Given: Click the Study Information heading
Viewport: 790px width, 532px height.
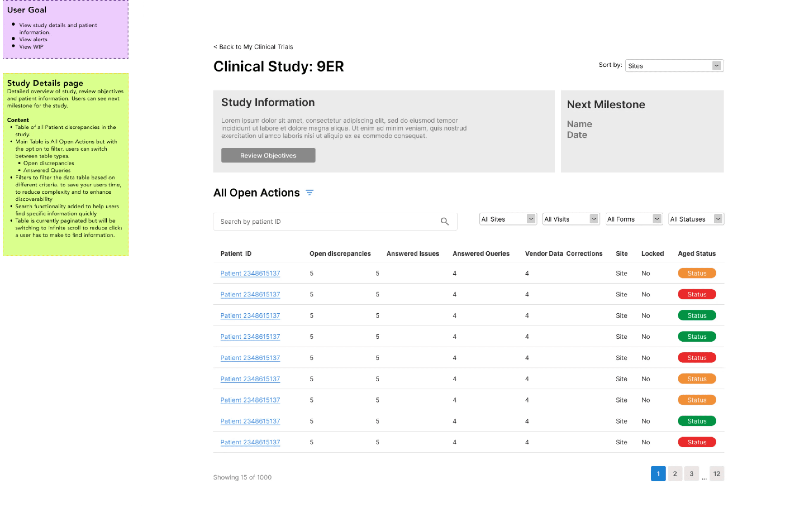Looking at the screenshot, I should tap(268, 102).
